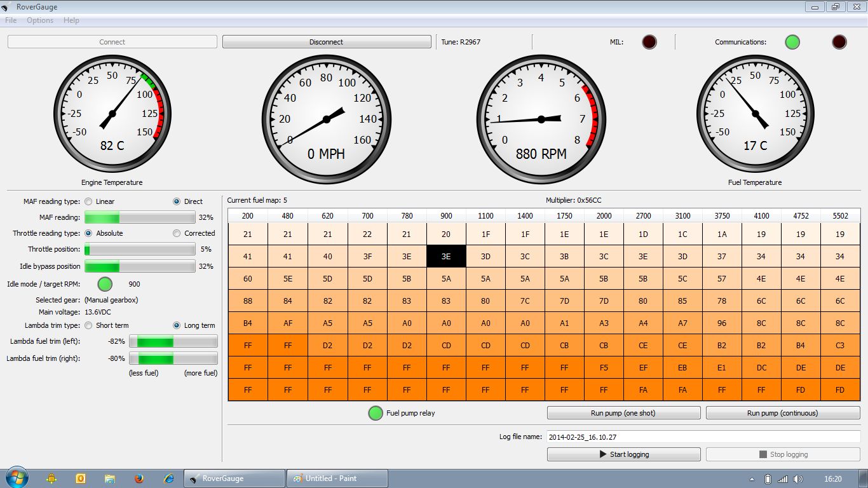Click the dark red Communications error light
This screenshot has height=488, width=868.
coord(839,42)
